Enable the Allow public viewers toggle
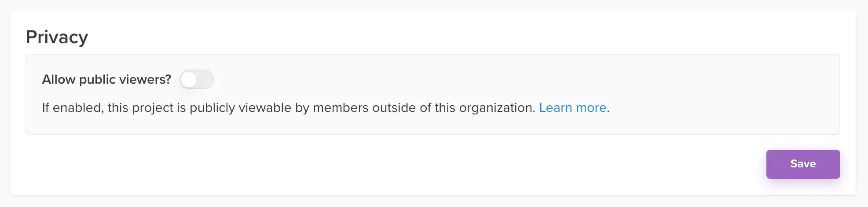 [196, 80]
